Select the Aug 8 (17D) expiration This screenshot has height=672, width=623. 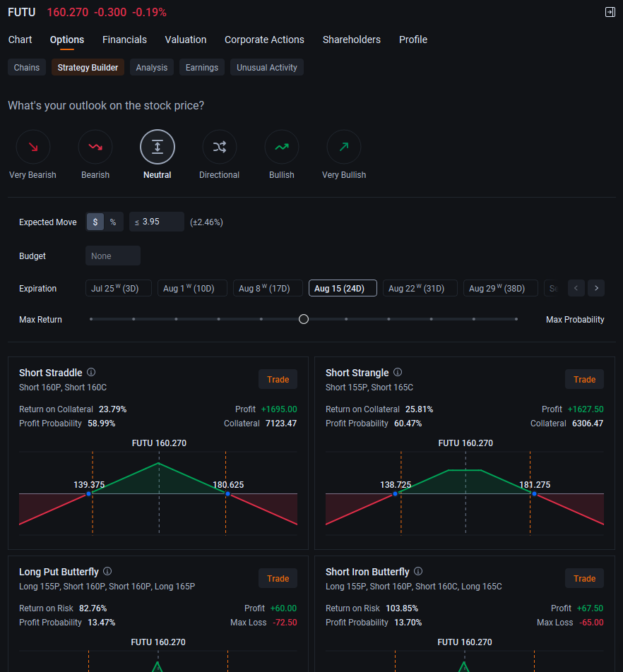[268, 289]
